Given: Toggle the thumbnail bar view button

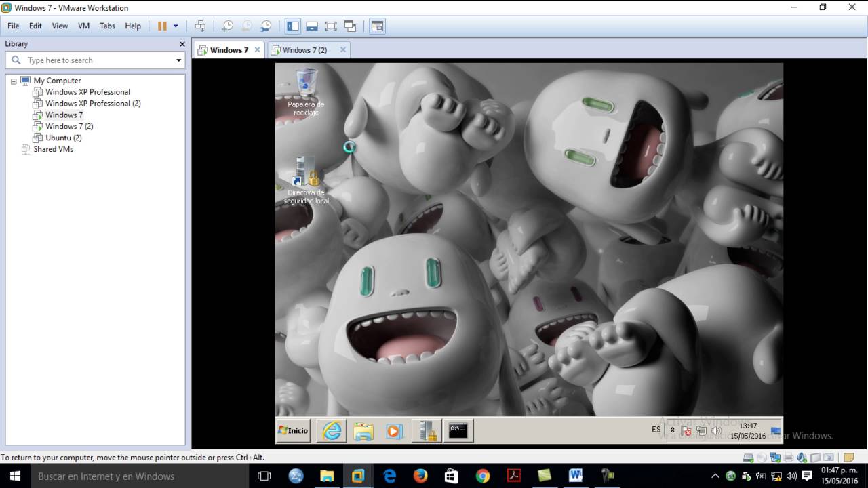Looking at the screenshot, I should (312, 26).
